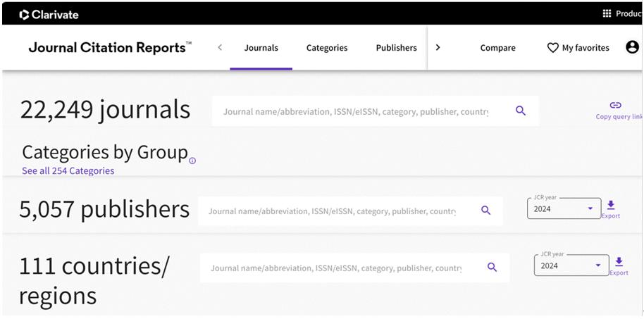Follow the See all 254 Categories link
The width and height of the screenshot is (644, 319).
tap(68, 171)
